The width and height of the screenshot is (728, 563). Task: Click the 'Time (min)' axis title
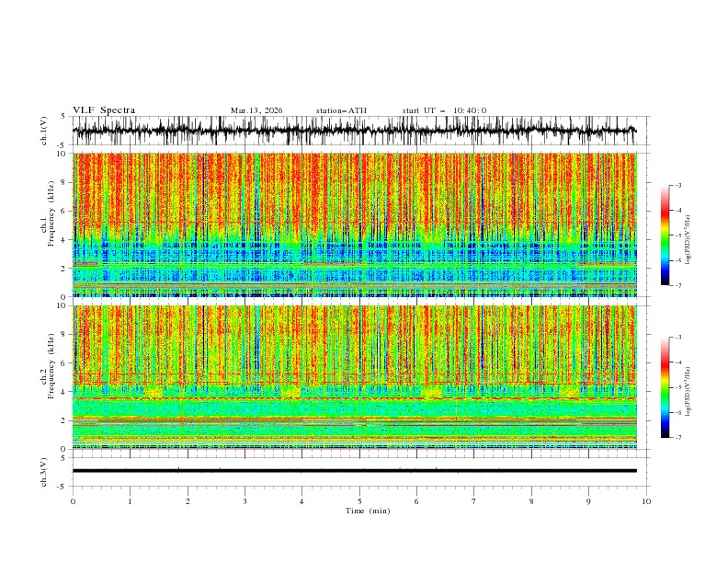click(x=368, y=511)
